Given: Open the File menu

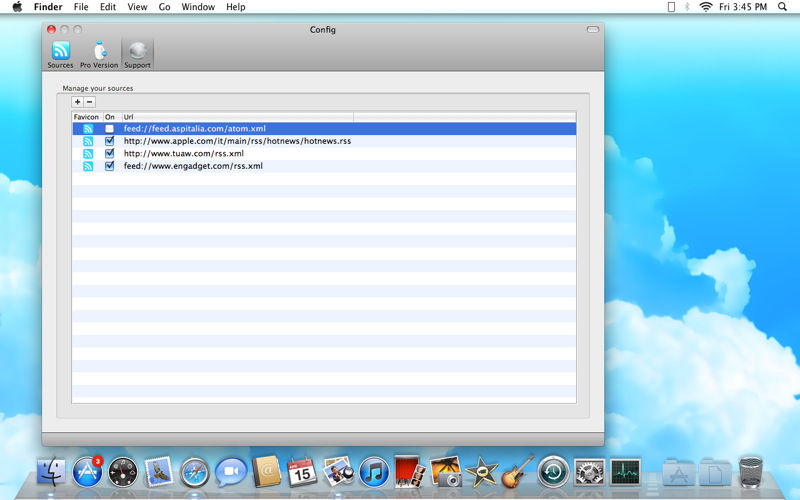Looking at the screenshot, I should (x=81, y=7).
